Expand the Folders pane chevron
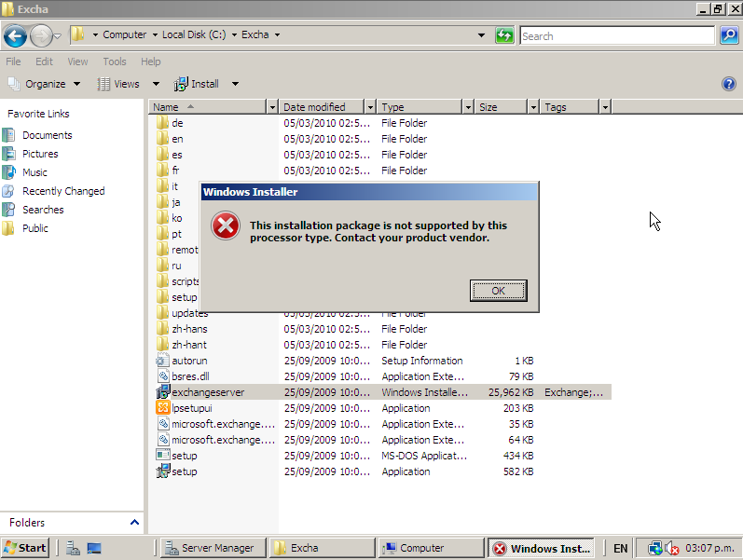This screenshot has width=743, height=560. coord(134,522)
